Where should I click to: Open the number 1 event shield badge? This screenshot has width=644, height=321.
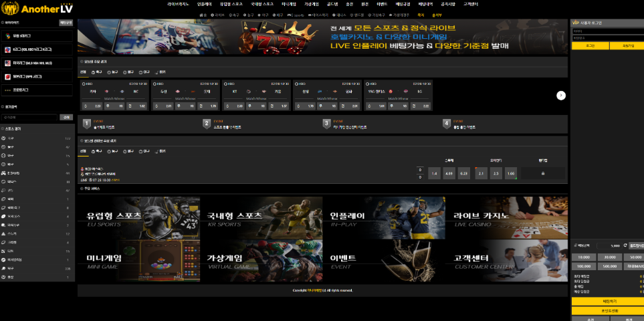[x=86, y=124]
